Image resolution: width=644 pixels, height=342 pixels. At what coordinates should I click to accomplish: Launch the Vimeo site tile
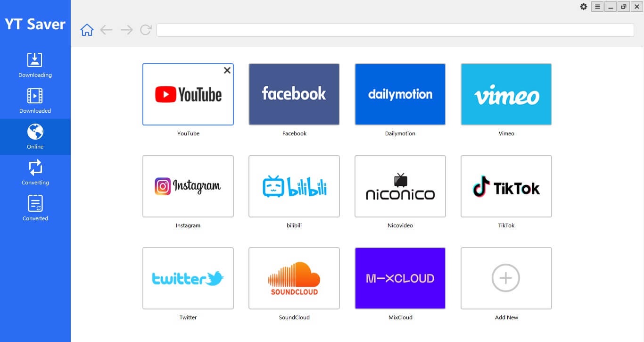click(506, 94)
